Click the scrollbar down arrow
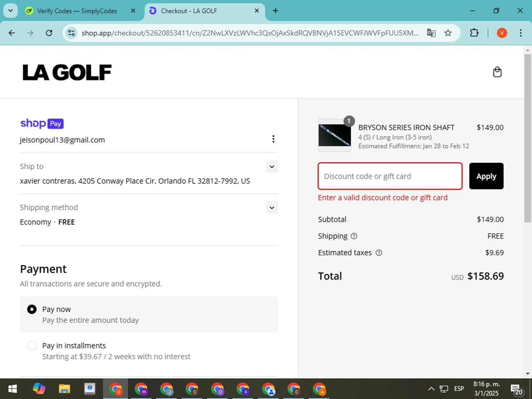 tap(528, 373)
